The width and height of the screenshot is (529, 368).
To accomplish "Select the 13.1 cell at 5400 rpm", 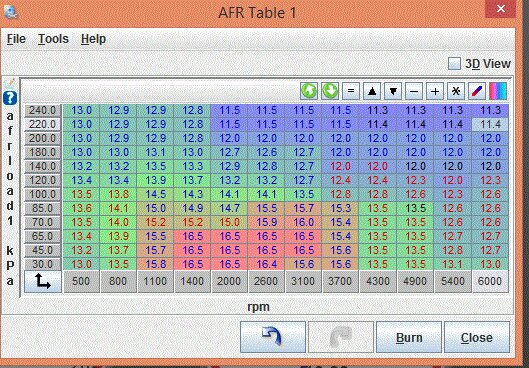I will [x=452, y=264].
